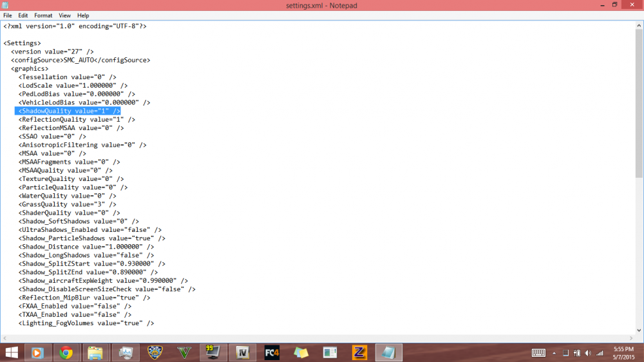Click the PedLodBias line
This screenshot has width=644, height=362.
(x=77, y=94)
